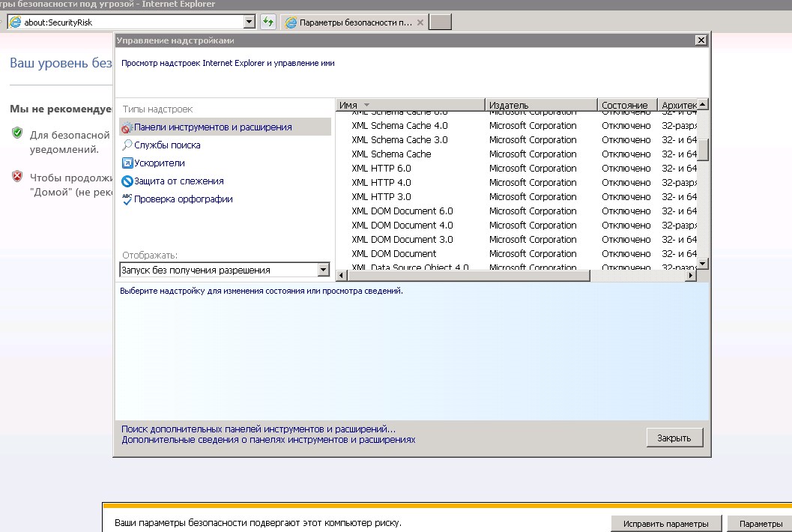Open link Поиск дополнительных панелей инструментов

pyautogui.click(x=258, y=429)
